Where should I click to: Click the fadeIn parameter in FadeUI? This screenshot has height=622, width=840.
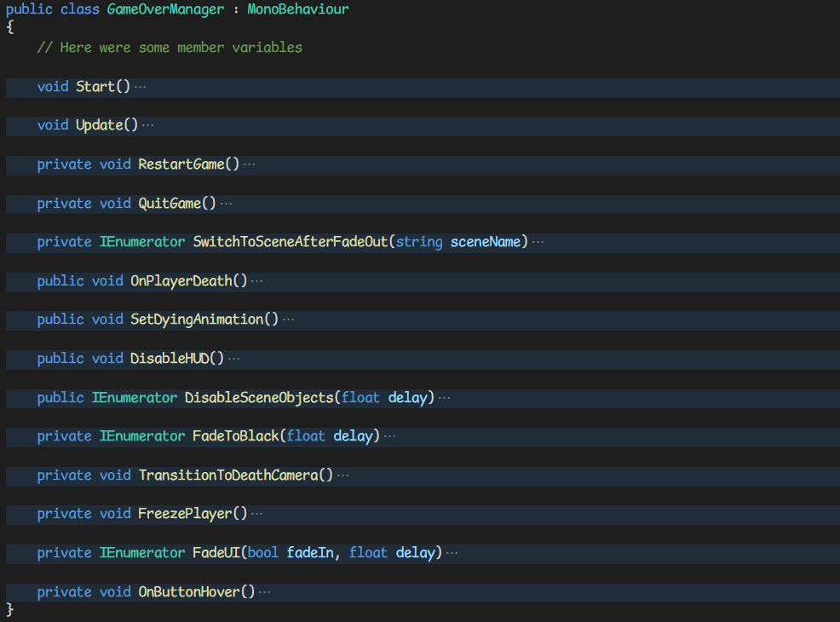click(x=312, y=553)
